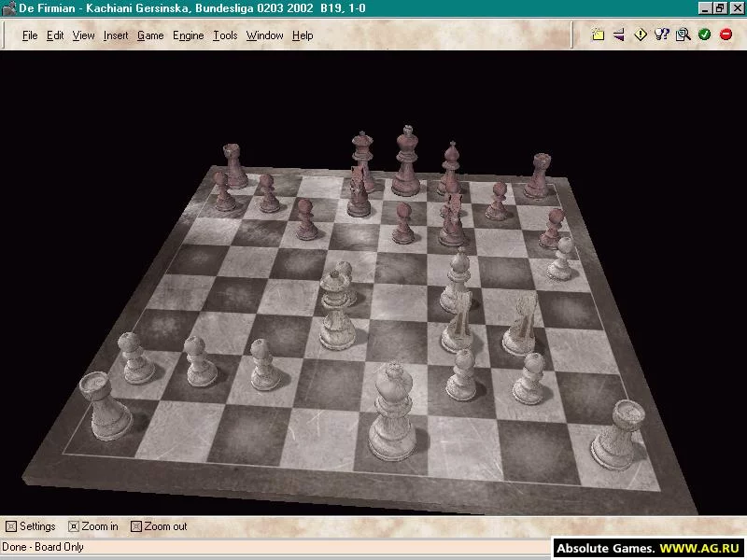
Task: Open the View menu
Action: [x=83, y=35]
